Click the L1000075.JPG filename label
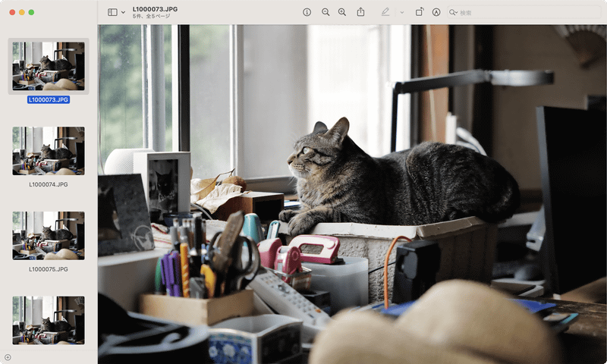The image size is (607, 364). pyautogui.click(x=49, y=269)
